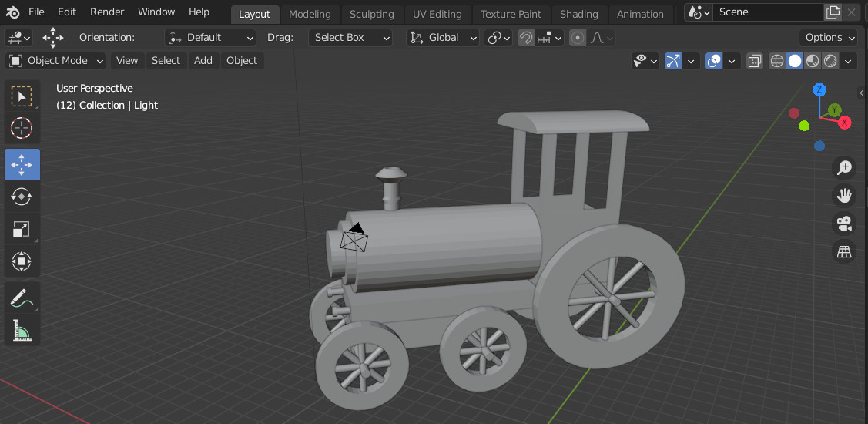Activate the Transform tool
The height and width of the screenshot is (424, 868).
coord(22,261)
